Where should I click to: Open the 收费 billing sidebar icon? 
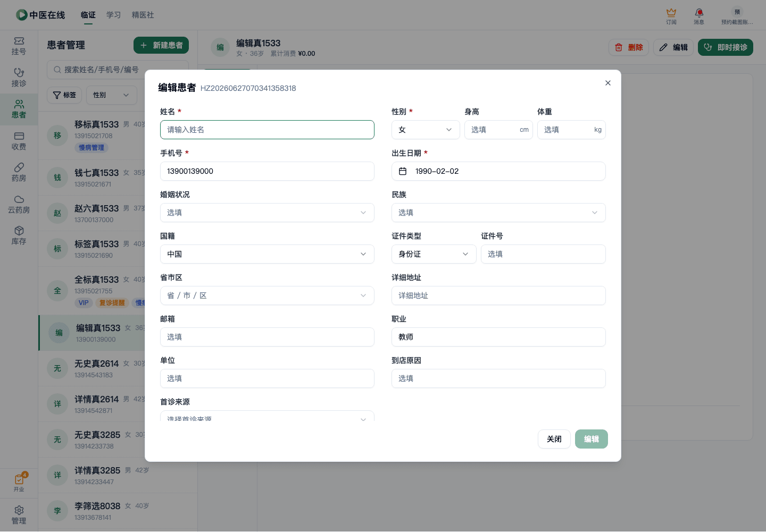click(x=19, y=141)
